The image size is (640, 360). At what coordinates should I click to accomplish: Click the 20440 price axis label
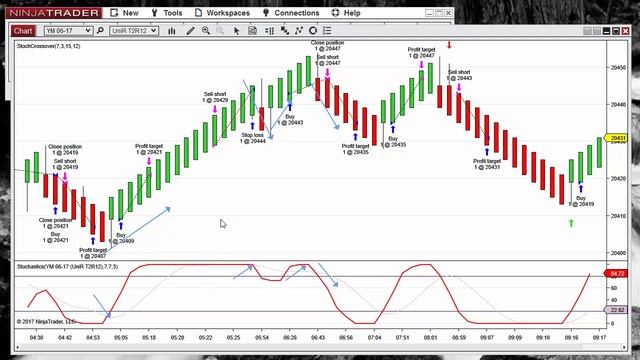tap(618, 104)
